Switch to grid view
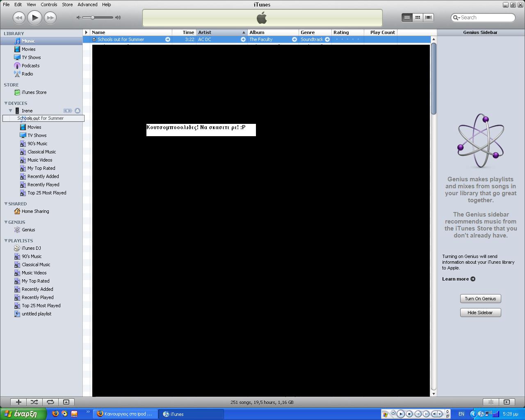 418,17
